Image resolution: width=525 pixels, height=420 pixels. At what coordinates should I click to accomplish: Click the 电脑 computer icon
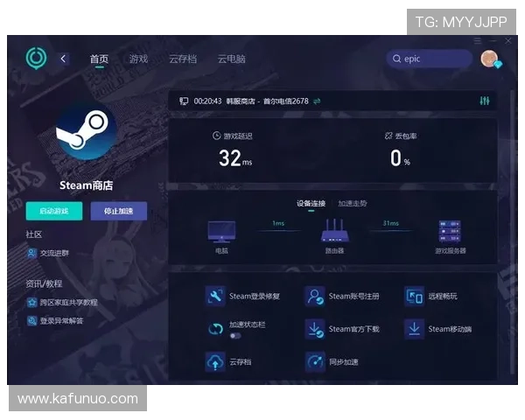click(x=221, y=231)
